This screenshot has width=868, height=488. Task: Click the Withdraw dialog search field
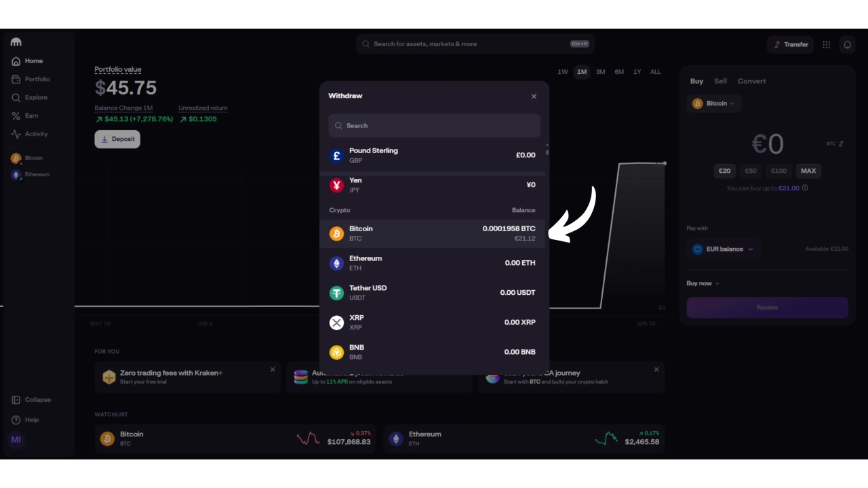point(434,125)
